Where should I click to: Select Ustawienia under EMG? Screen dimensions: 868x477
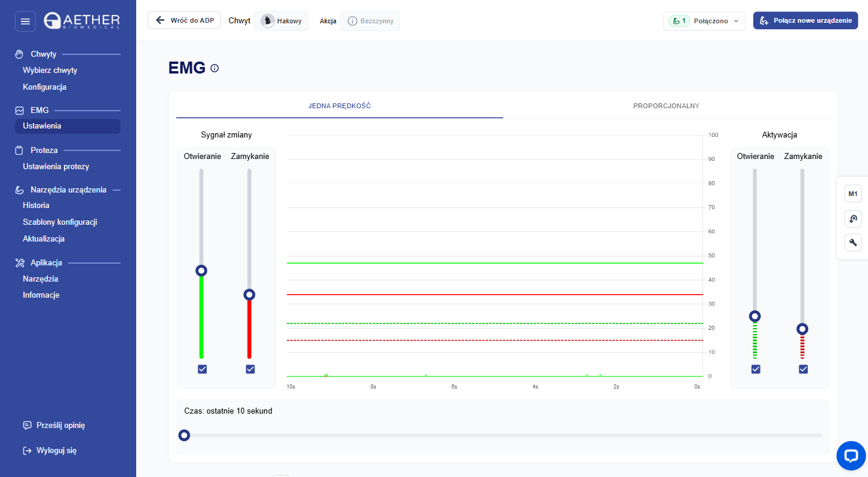68,126
